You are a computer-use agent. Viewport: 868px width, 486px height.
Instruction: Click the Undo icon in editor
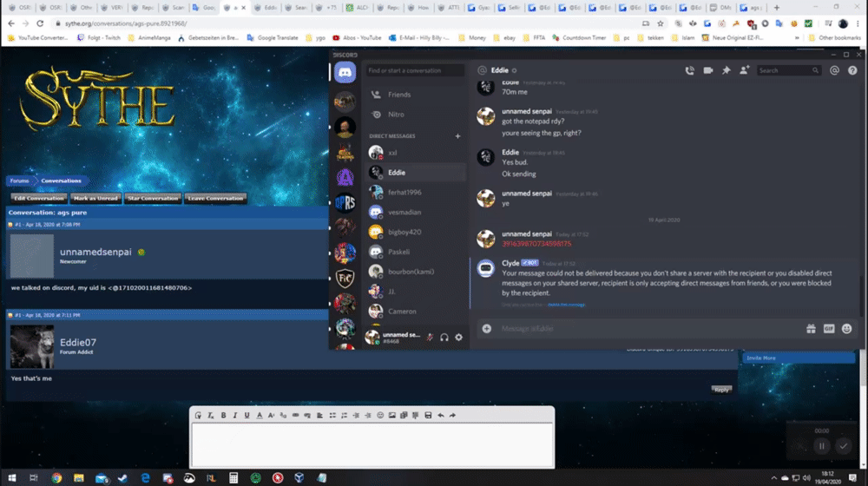click(441, 415)
